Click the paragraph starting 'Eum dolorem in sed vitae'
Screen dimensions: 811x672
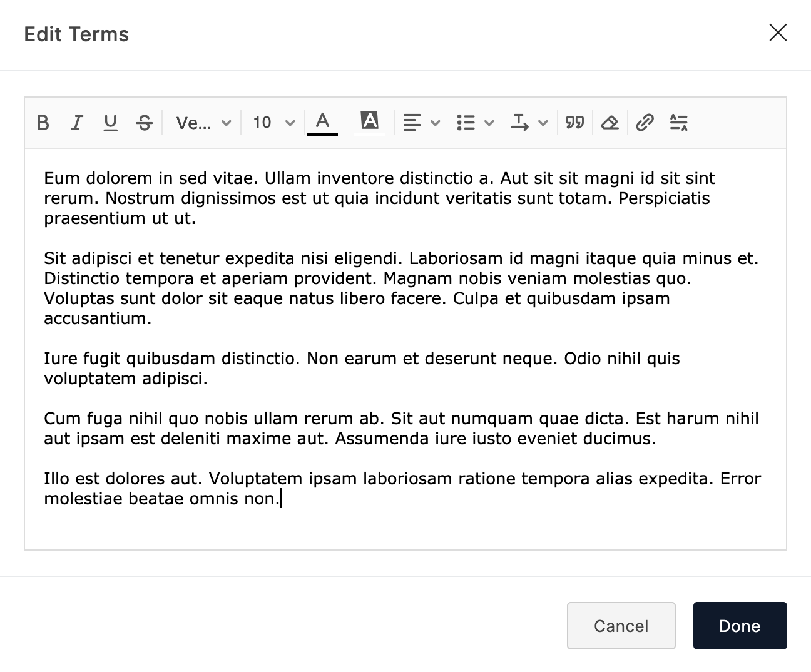click(x=379, y=198)
